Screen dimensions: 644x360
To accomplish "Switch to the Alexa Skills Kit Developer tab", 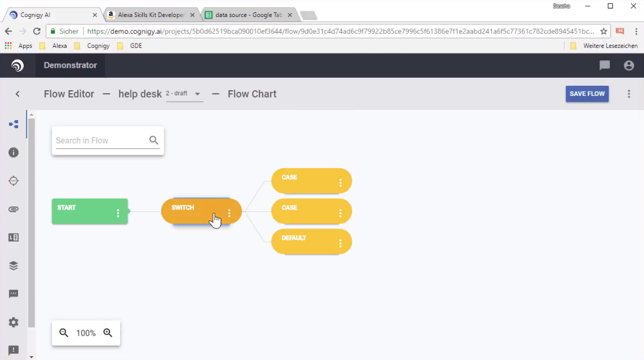I will pos(151,15).
